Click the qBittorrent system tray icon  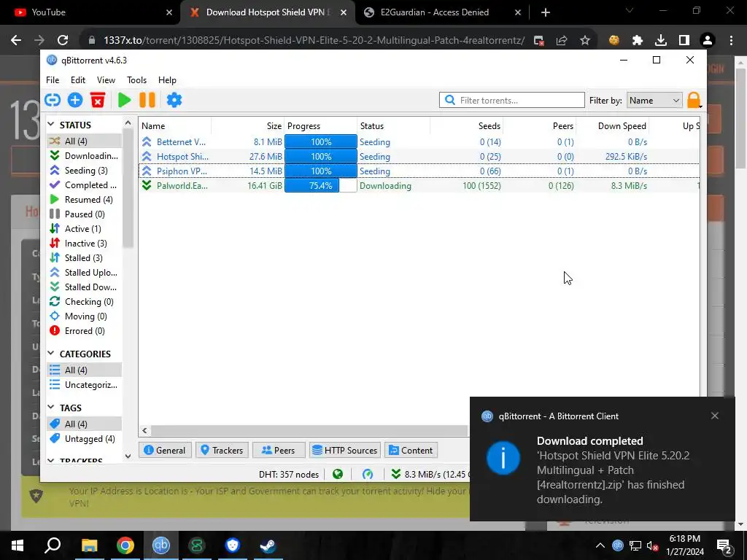click(617, 545)
